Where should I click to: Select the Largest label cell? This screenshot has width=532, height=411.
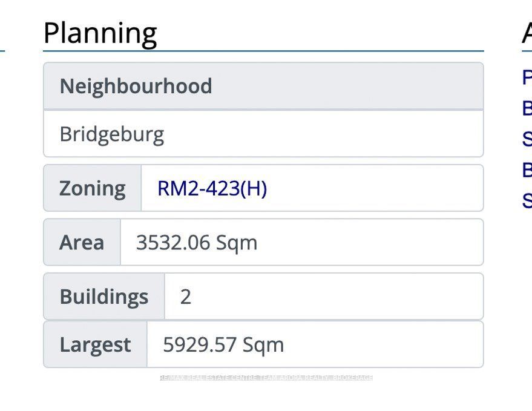coord(95,344)
